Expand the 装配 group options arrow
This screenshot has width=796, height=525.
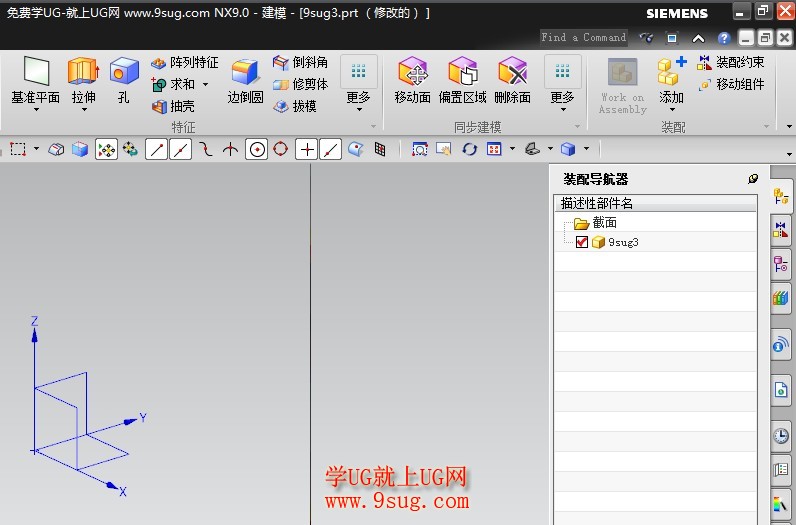pyautogui.click(x=767, y=126)
